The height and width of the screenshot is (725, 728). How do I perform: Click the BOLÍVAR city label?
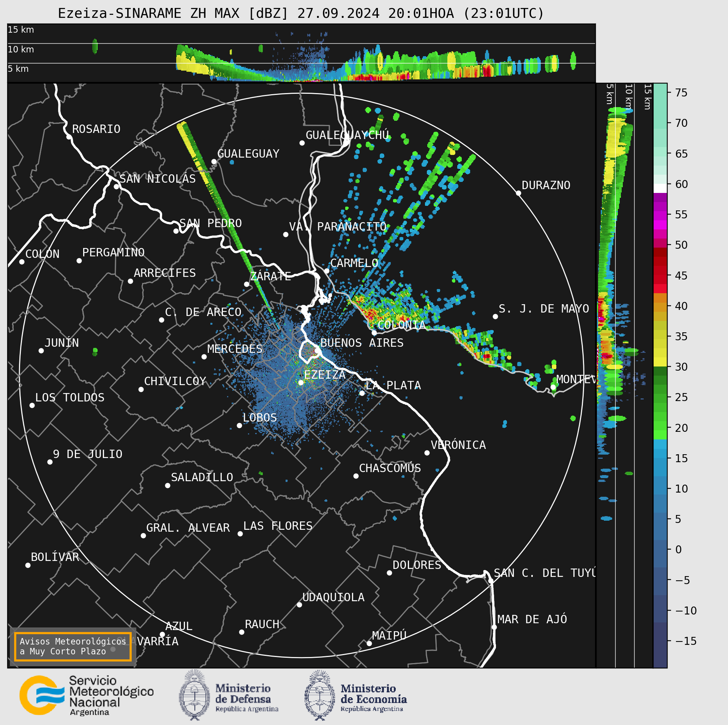point(55,557)
